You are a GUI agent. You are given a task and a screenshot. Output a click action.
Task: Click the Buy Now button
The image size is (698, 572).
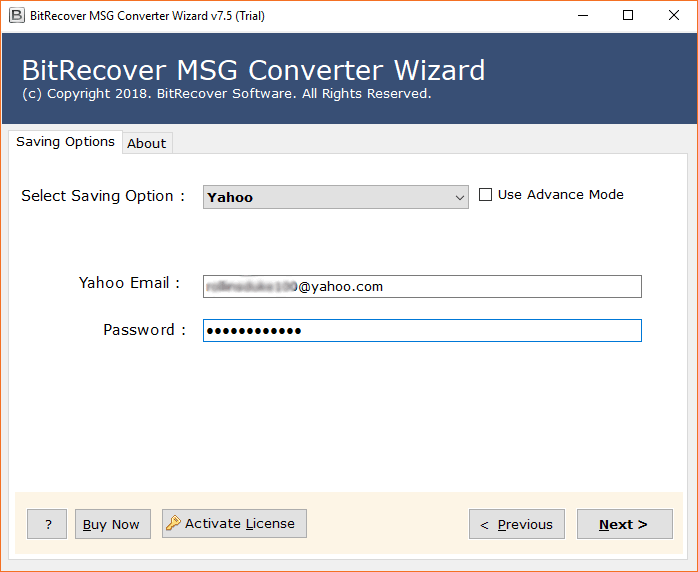tap(113, 524)
